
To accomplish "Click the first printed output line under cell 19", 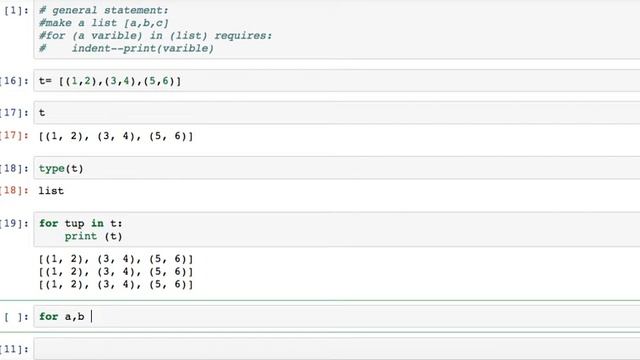I will (116, 259).
